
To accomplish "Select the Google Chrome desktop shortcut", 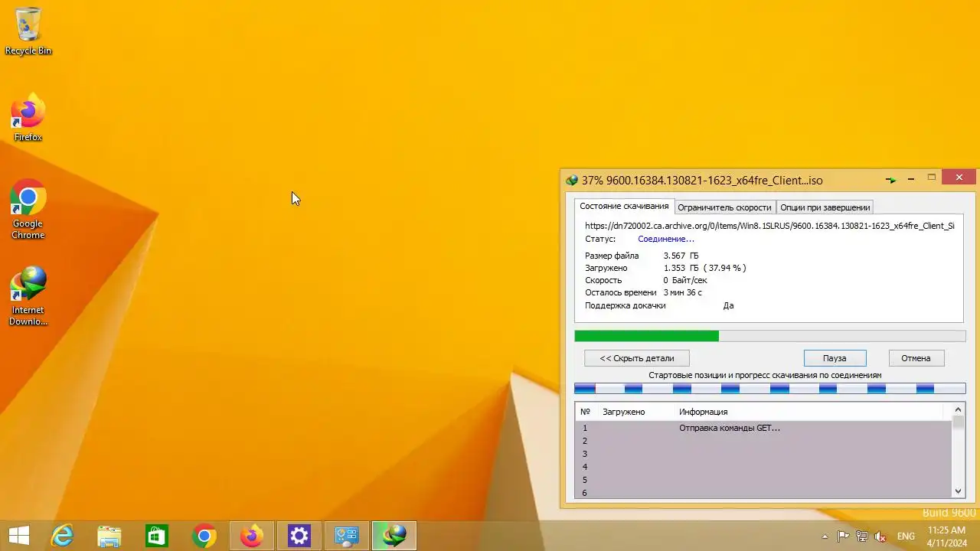I will point(28,210).
